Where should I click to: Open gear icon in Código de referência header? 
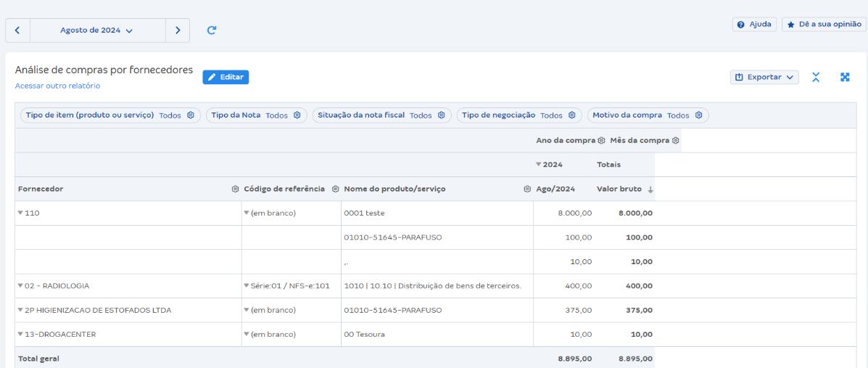335,189
